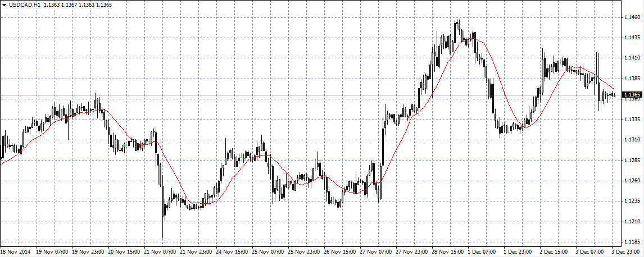Click the 1.1260 price scale label
The width and height of the screenshot is (644, 257).
click(632, 181)
